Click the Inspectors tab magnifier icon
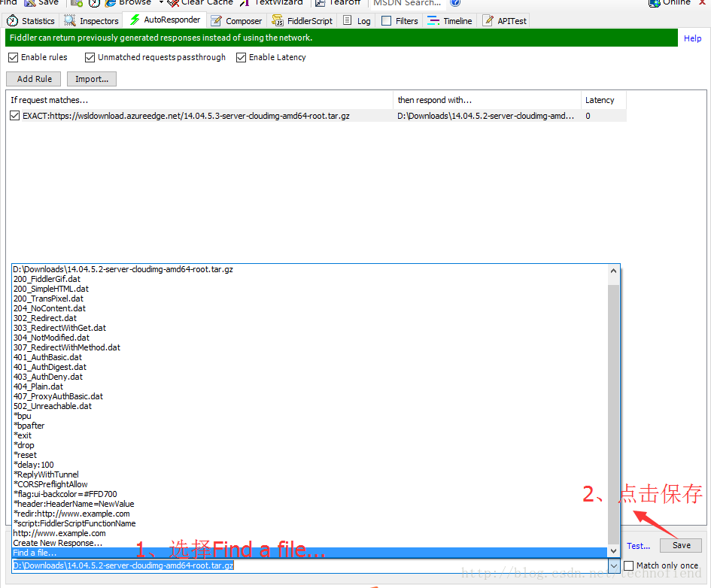The width and height of the screenshot is (711, 588). point(70,21)
